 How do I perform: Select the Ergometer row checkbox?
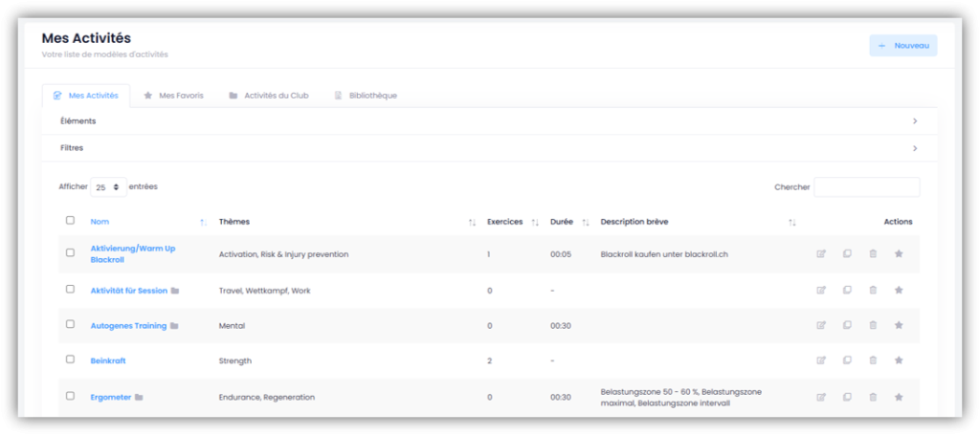[70, 396]
